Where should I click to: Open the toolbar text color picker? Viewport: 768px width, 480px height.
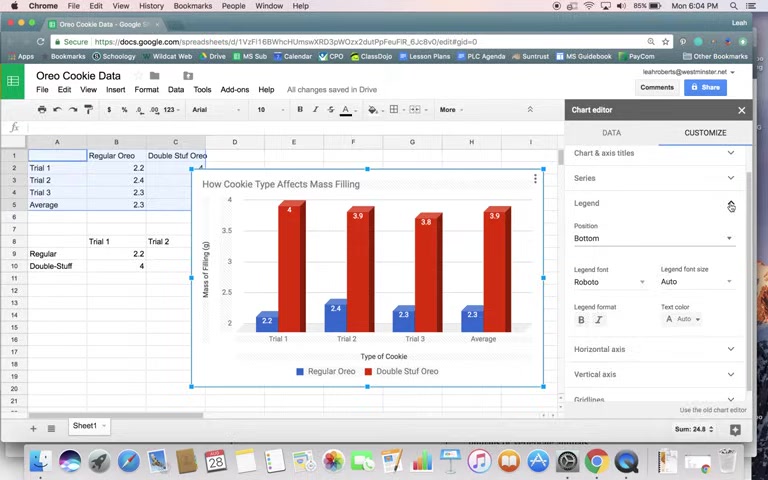pyautogui.click(x=346, y=110)
